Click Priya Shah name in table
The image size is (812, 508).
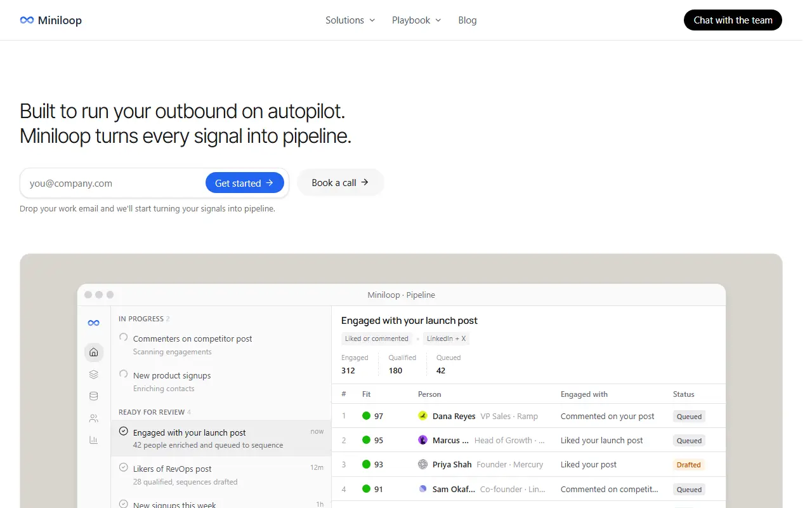pos(452,464)
